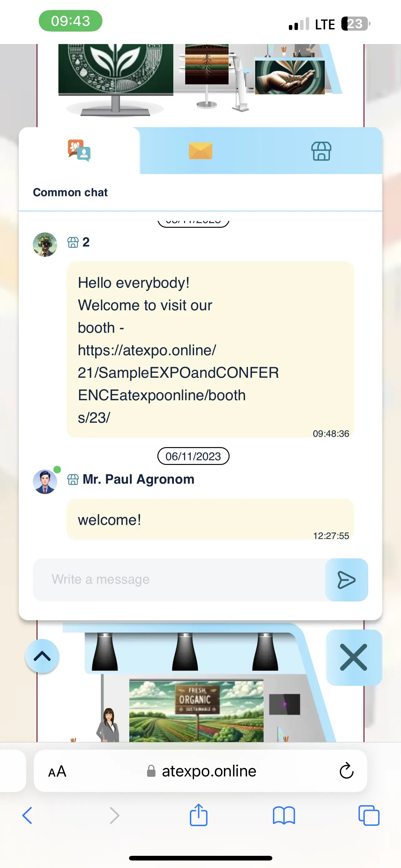
Task: Open Safari share sheet
Action: tap(199, 815)
